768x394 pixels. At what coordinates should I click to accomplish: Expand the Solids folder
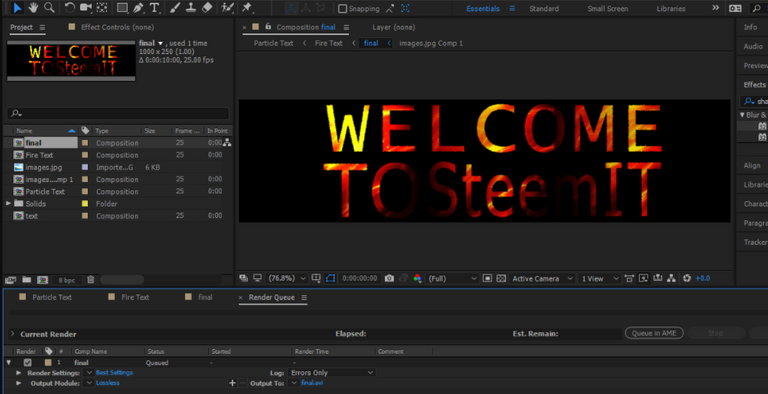point(8,203)
